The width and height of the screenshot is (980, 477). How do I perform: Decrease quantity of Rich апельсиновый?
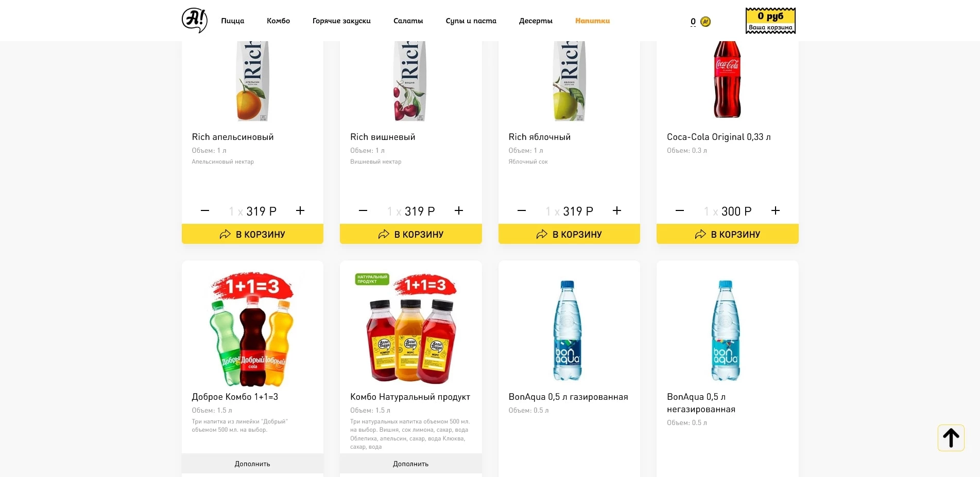pos(205,210)
